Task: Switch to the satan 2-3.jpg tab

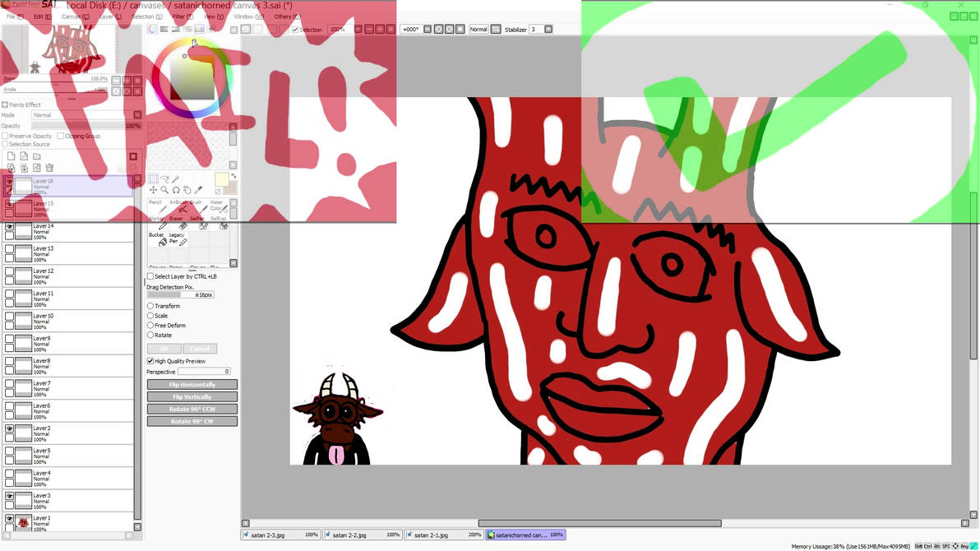Action: tap(280, 535)
